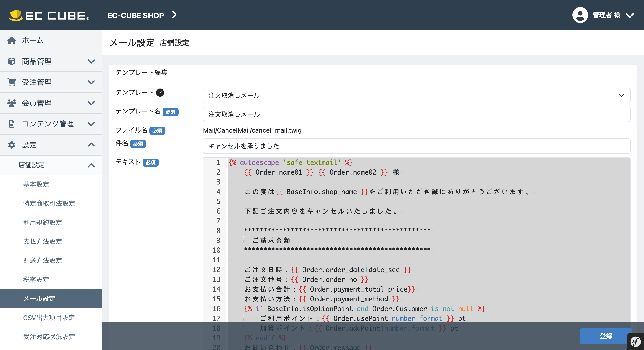Click code line 16 with if BaseInfo.isOptionPoint

tap(364, 309)
